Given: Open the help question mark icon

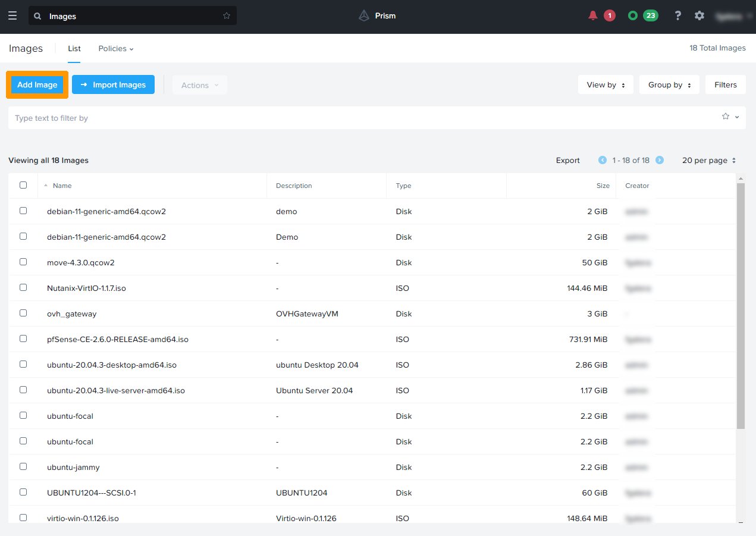Looking at the screenshot, I should 677,16.
